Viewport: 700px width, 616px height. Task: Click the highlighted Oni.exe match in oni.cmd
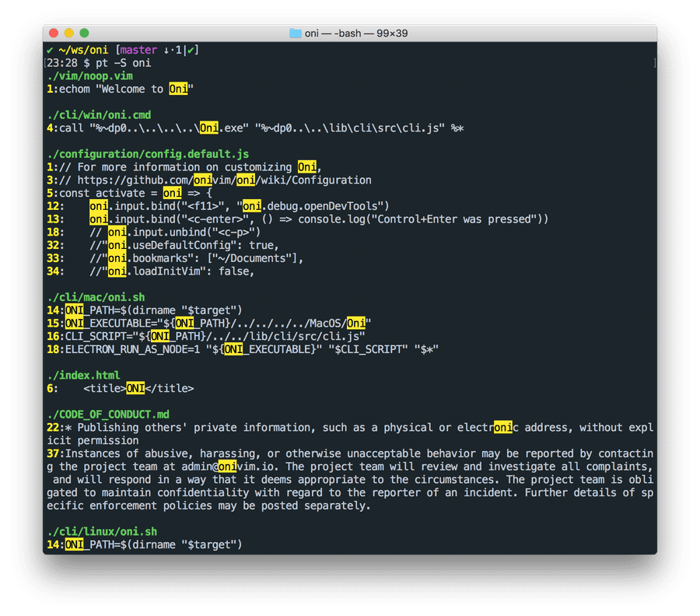pyautogui.click(x=208, y=128)
